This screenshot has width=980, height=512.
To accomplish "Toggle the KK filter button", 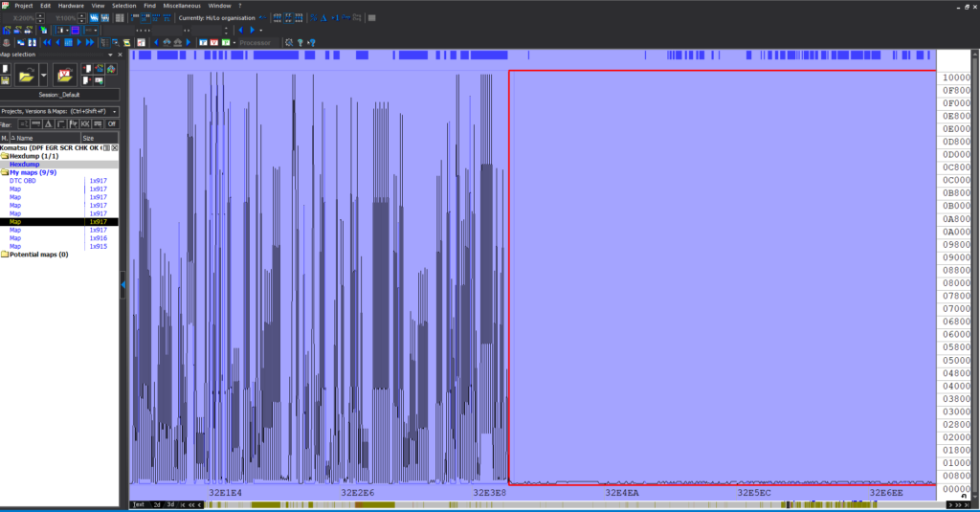I will [x=85, y=124].
